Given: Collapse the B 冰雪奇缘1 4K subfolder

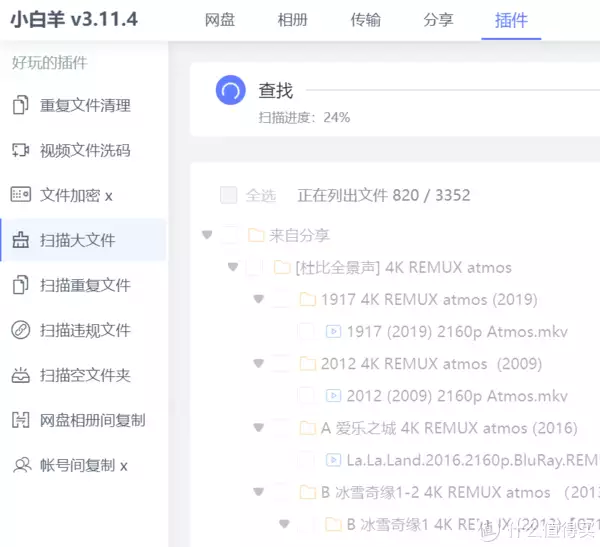Looking at the screenshot, I should click(x=284, y=524).
